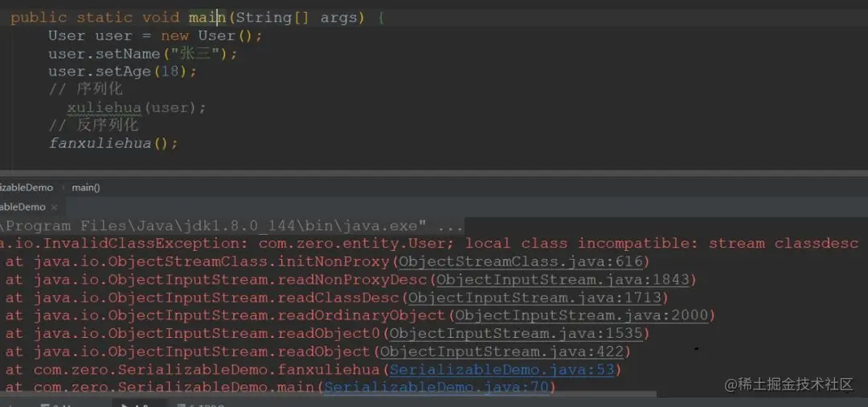Screen dimensions: 868x407
Task: Follow the ObjectInputStream.java:422 link
Action: [502, 351]
